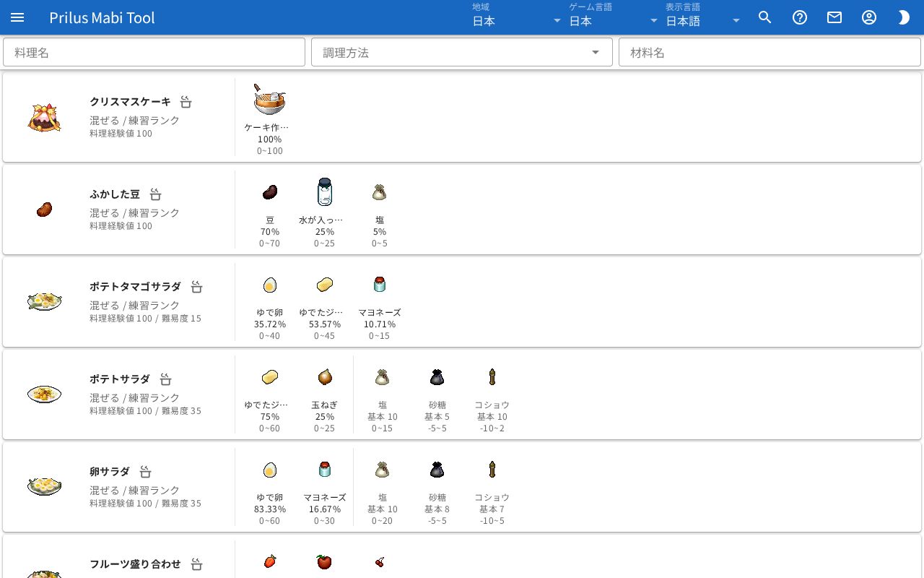924x578 pixels.
Task: Click the cooking pot icon beside ふかした豆
Action: point(155,194)
